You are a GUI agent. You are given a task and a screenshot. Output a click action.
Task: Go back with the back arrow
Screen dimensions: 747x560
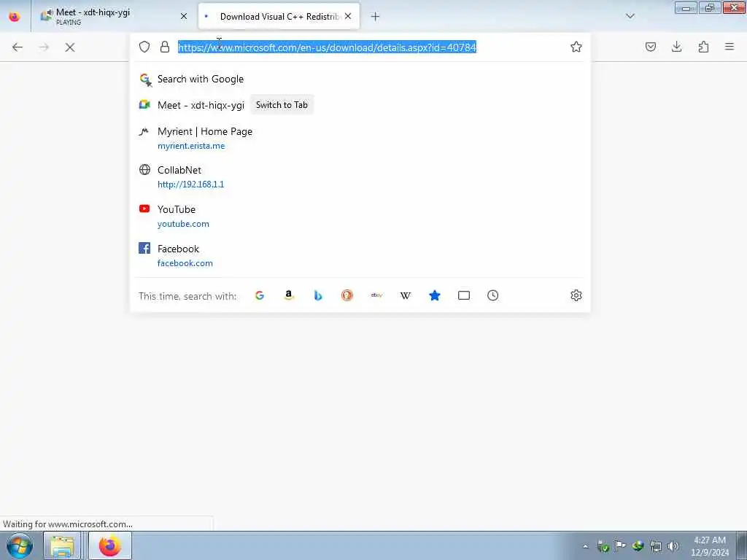pyautogui.click(x=18, y=47)
